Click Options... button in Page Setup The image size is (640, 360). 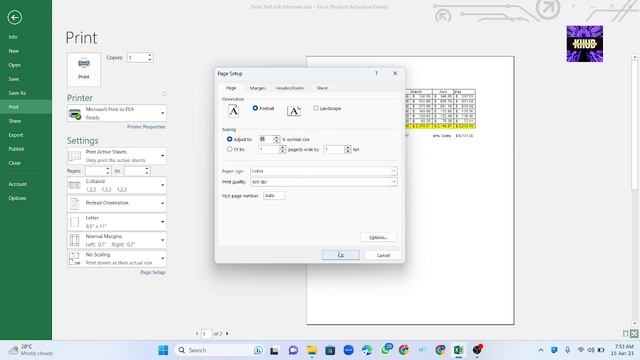[378, 237]
